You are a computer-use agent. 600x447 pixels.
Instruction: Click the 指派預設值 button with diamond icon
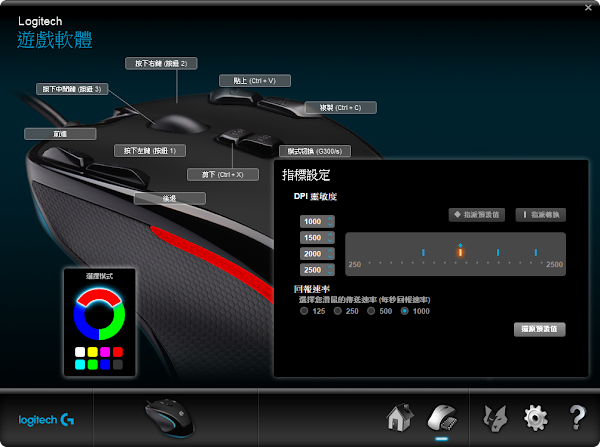pos(476,215)
